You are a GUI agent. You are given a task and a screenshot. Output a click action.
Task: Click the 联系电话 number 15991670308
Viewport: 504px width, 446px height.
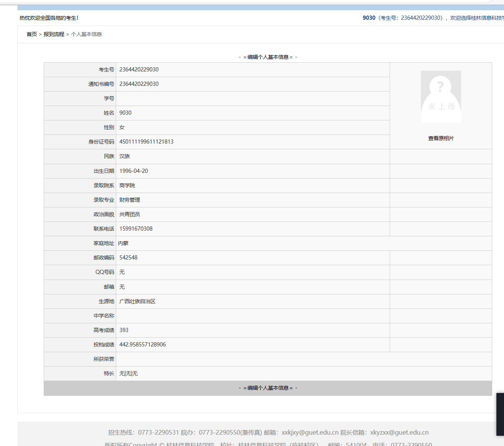click(x=136, y=229)
